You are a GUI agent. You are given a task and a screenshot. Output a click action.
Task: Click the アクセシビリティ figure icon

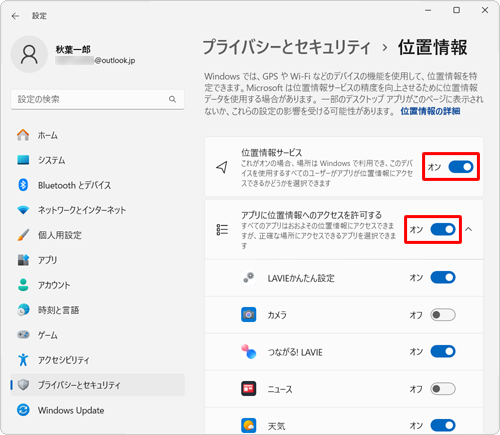23,360
